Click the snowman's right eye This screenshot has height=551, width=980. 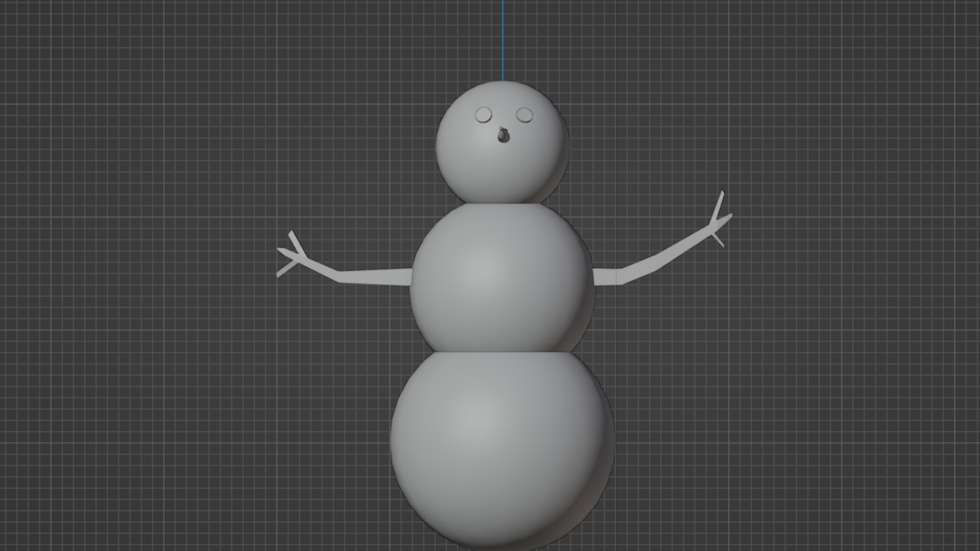point(525,113)
